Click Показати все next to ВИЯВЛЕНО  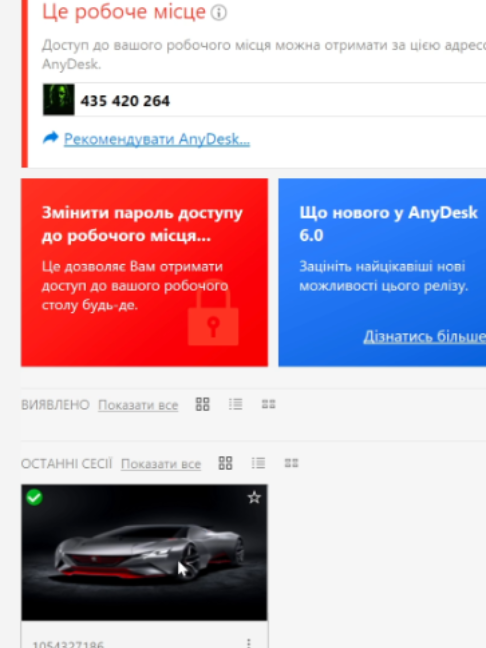pyautogui.click(x=138, y=405)
